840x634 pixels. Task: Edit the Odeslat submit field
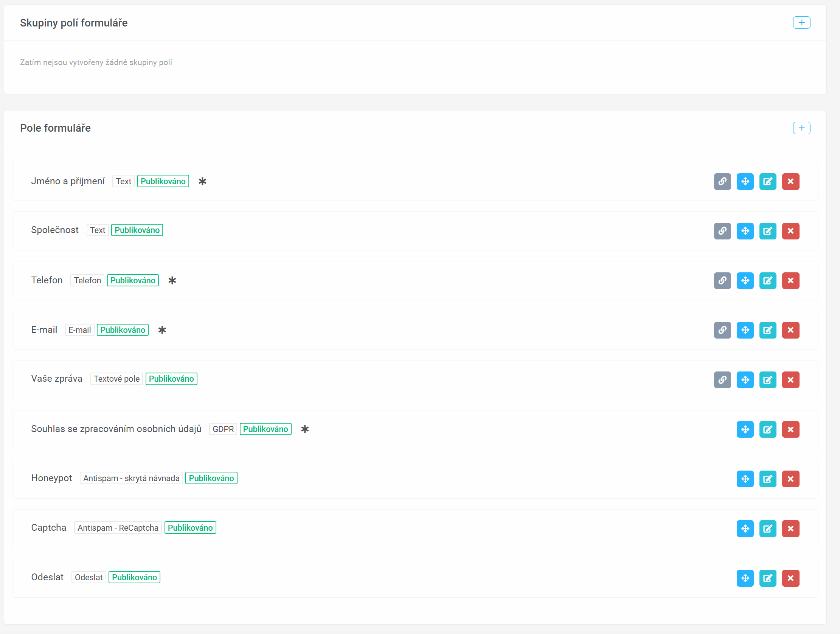tap(767, 578)
